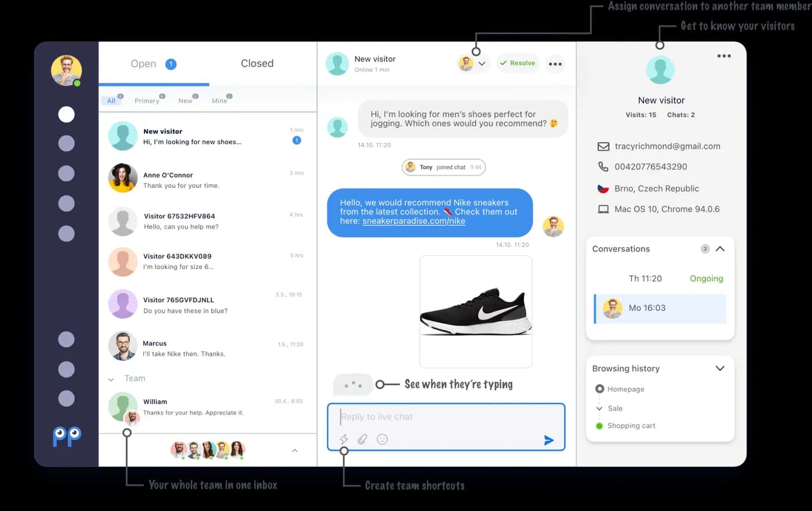
Task: Open the emoji picker smiley icon
Action: tap(382, 439)
